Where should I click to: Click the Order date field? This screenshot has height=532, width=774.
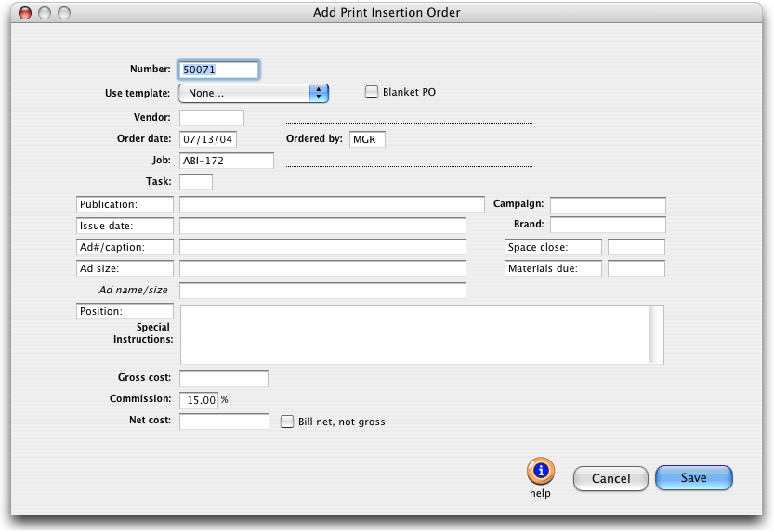(208, 140)
